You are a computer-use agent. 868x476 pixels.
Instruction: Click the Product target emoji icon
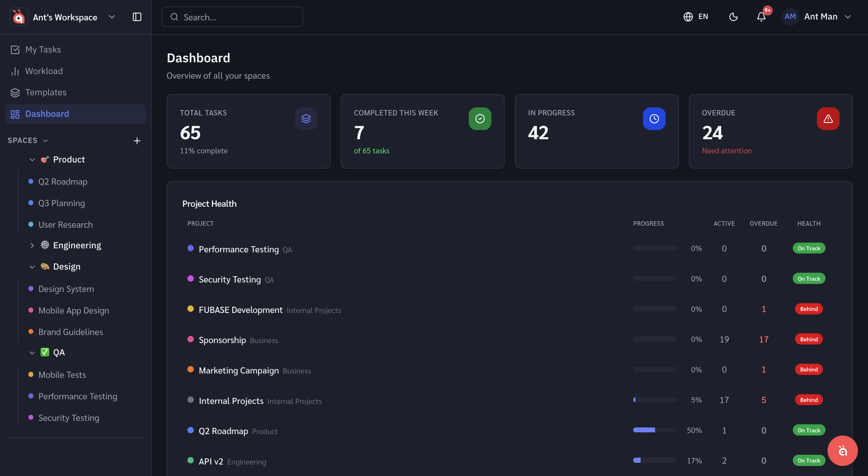click(45, 159)
